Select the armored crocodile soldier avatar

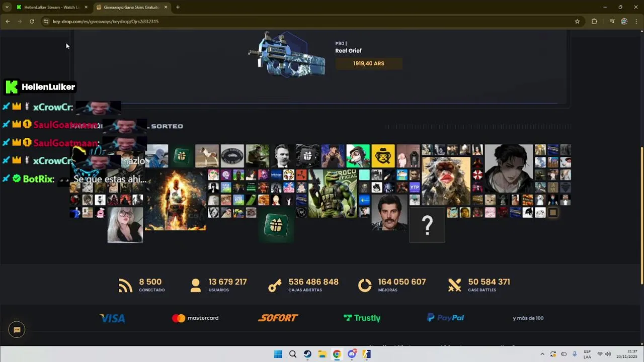[x=333, y=194]
